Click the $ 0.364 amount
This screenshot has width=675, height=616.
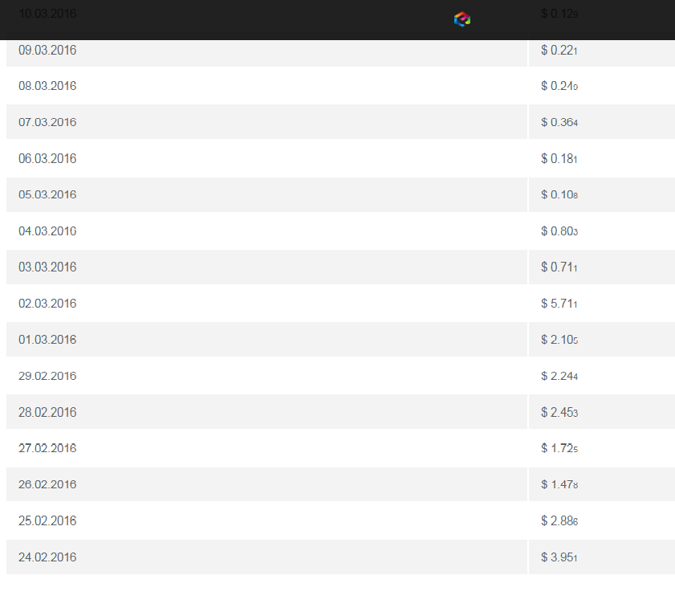(x=559, y=122)
